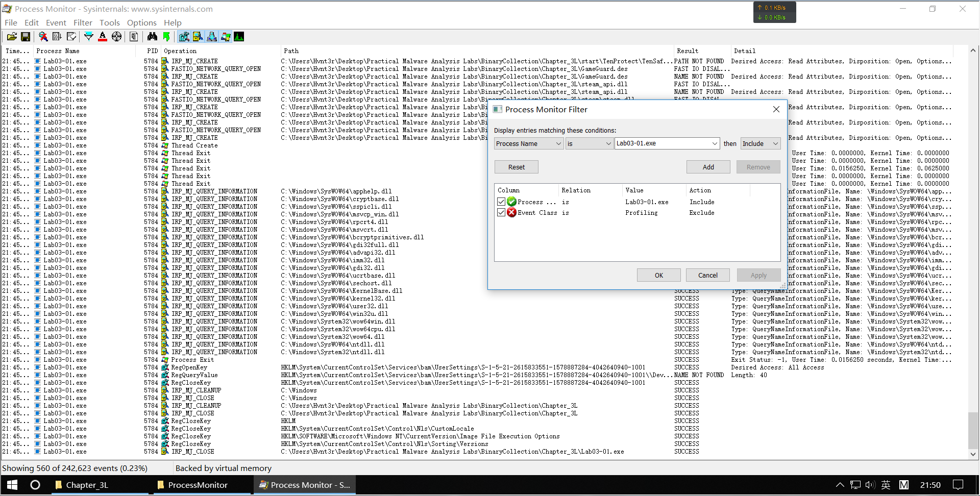
Task: Open a saved capture with the Open icon
Action: [x=12, y=37]
